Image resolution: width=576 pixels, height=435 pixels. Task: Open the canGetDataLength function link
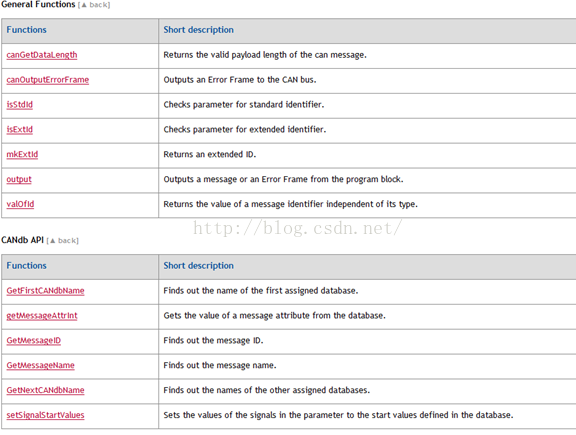click(x=42, y=55)
